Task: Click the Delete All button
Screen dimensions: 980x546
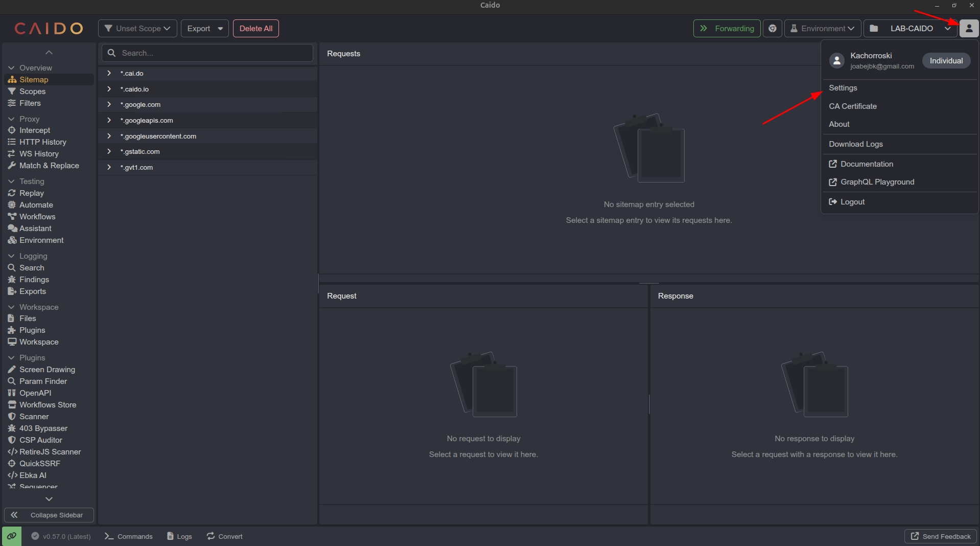Action: [x=256, y=29]
